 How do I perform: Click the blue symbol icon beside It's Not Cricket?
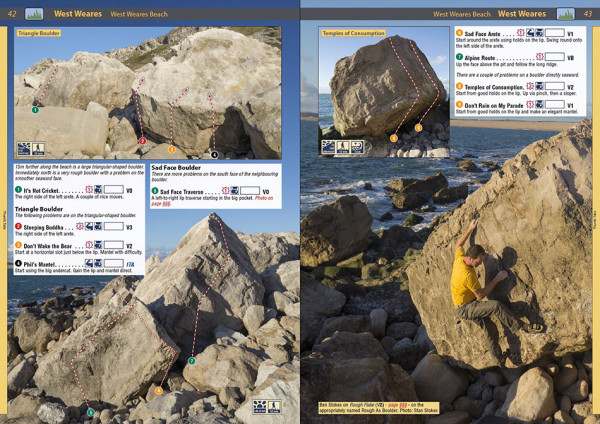(98, 189)
